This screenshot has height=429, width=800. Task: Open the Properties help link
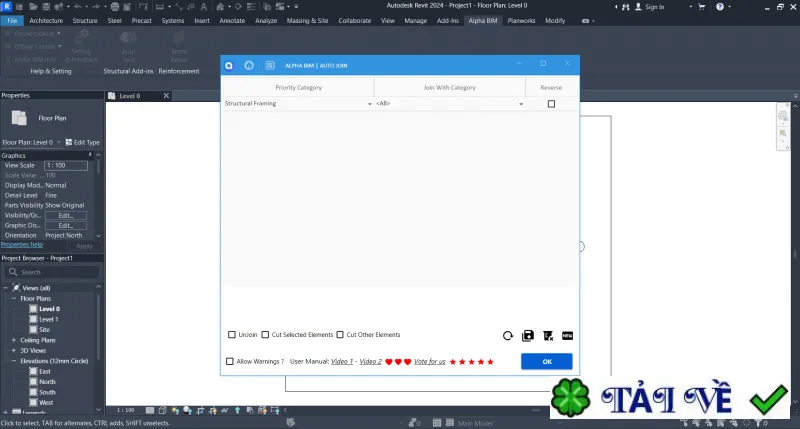pos(22,245)
